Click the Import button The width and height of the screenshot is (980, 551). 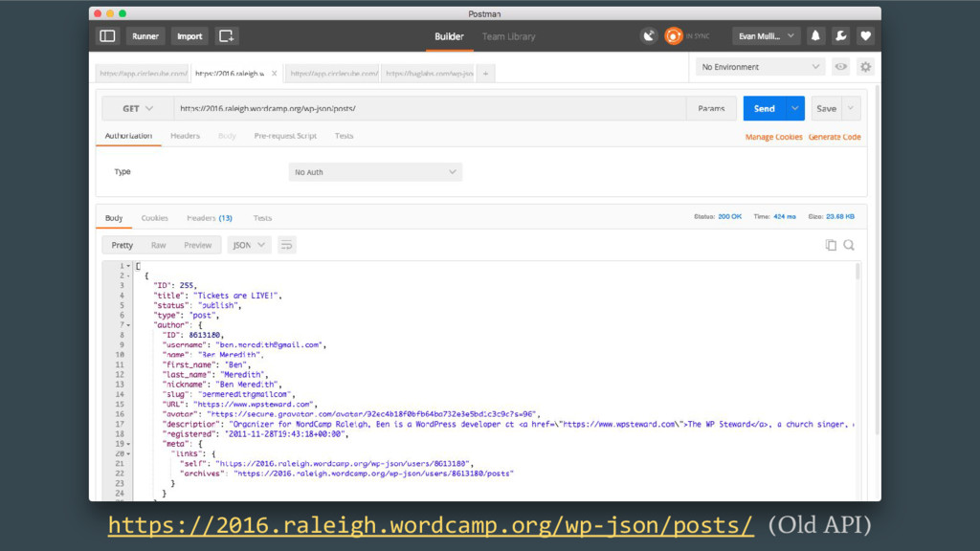(189, 36)
